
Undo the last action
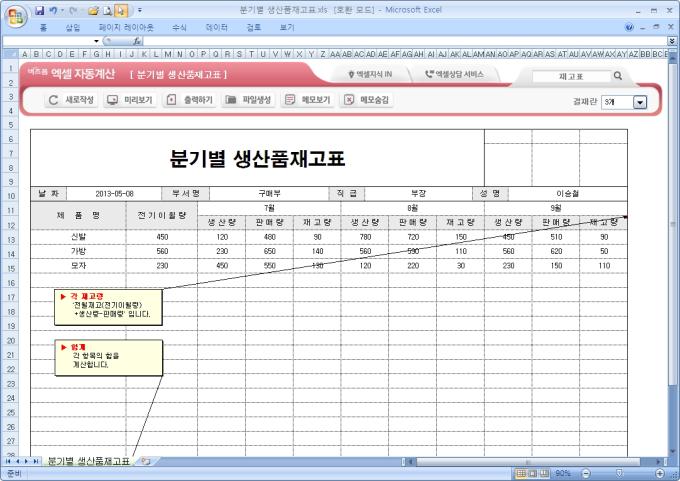(x=53, y=10)
